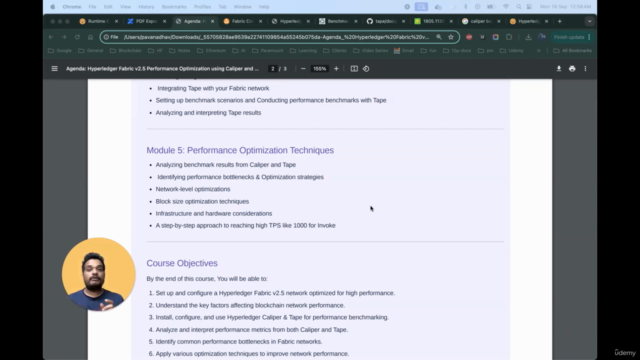Open the Profiles menu

(202, 7)
